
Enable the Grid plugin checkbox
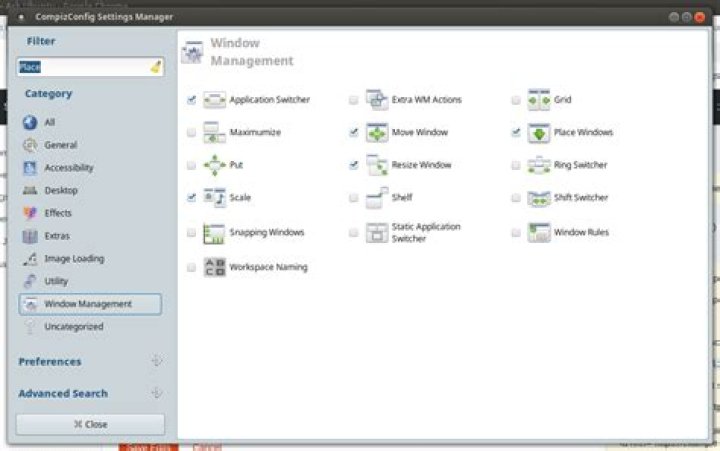[x=516, y=100]
